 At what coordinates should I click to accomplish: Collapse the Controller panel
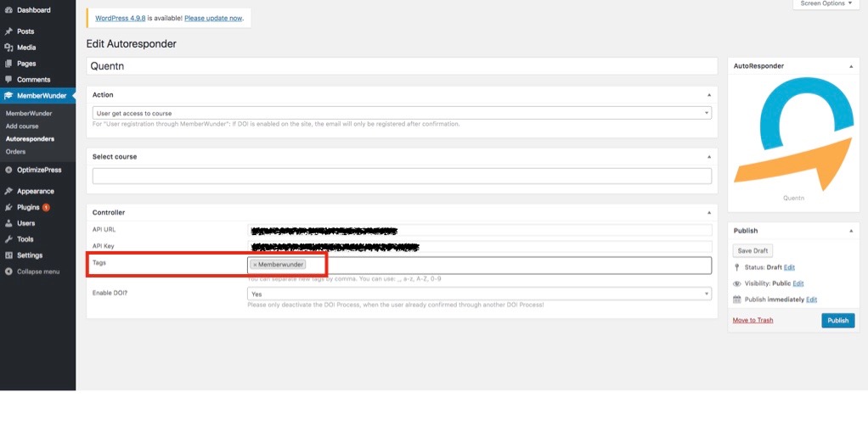pos(708,212)
